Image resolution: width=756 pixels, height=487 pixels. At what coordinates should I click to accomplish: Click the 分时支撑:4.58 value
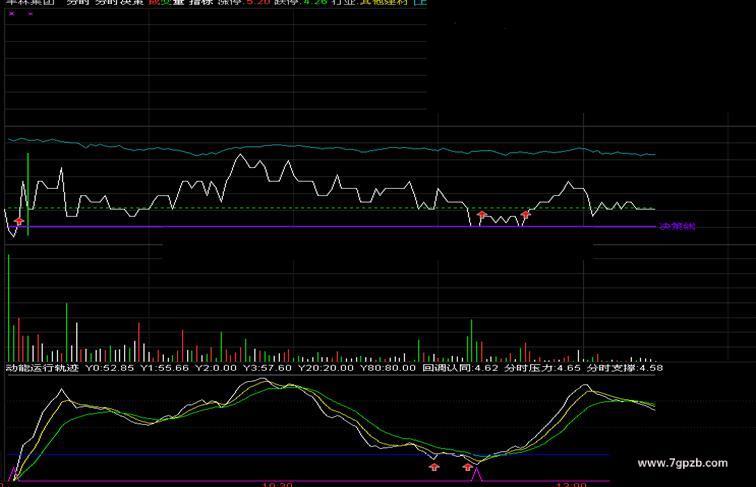[625, 368]
